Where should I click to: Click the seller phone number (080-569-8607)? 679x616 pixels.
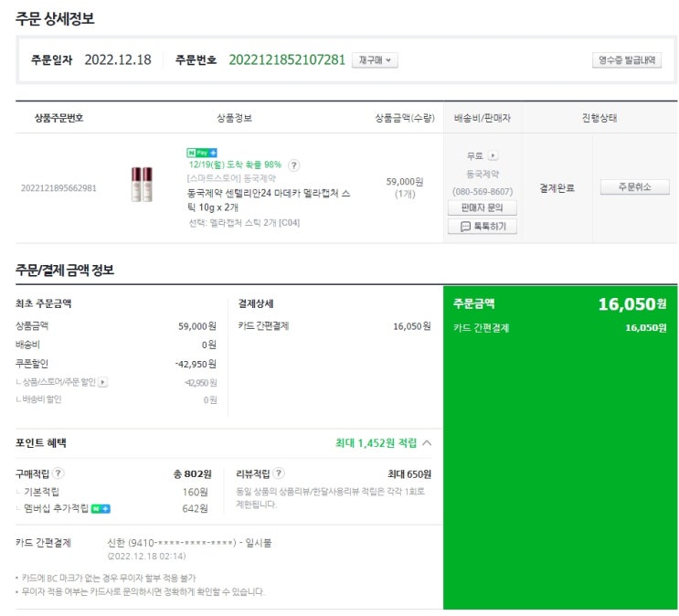483,191
